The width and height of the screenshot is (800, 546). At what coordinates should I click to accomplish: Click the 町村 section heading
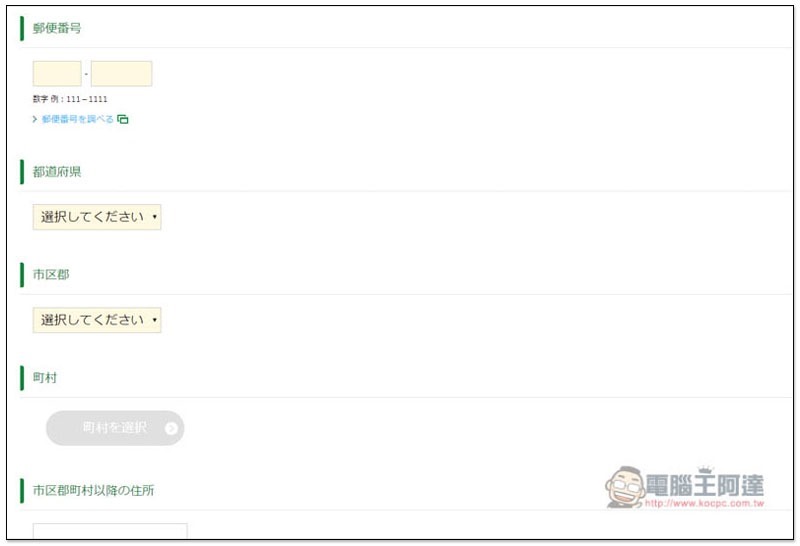coord(45,378)
